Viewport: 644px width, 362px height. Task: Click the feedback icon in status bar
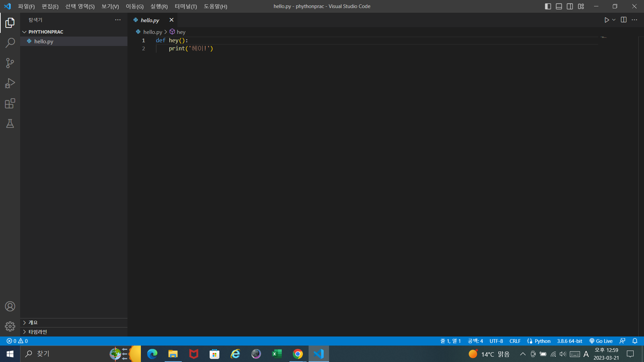[623, 341]
